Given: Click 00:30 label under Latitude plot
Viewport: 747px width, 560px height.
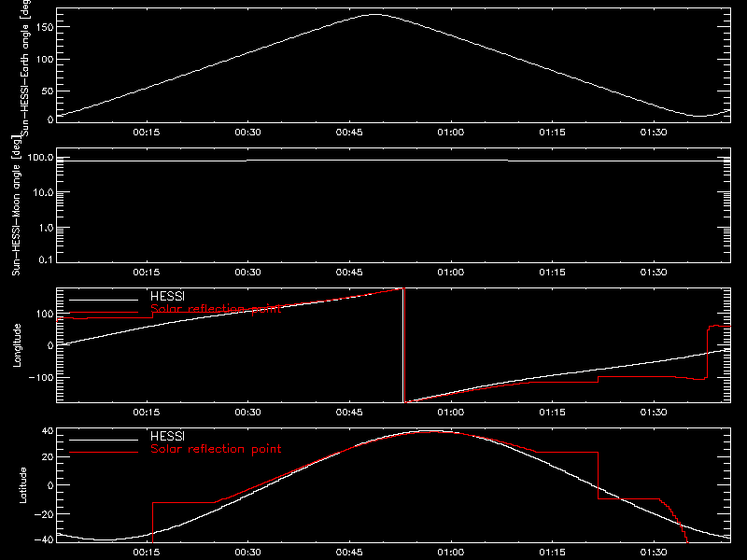Looking at the screenshot, I should (x=247, y=552).
